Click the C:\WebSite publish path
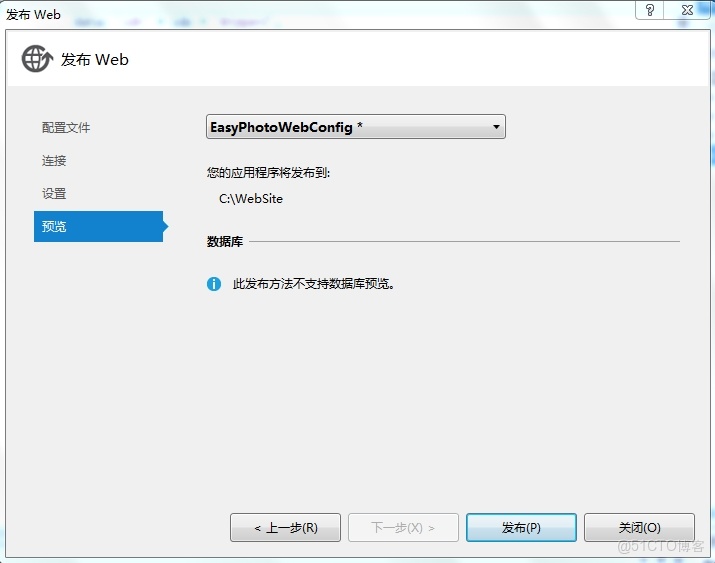The image size is (715, 563). (x=251, y=199)
